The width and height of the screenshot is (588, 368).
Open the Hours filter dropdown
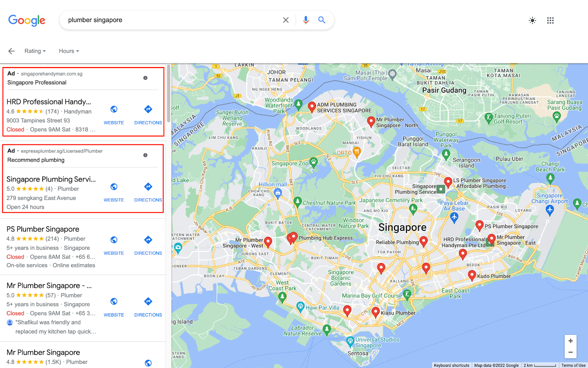click(x=69, y=51)
